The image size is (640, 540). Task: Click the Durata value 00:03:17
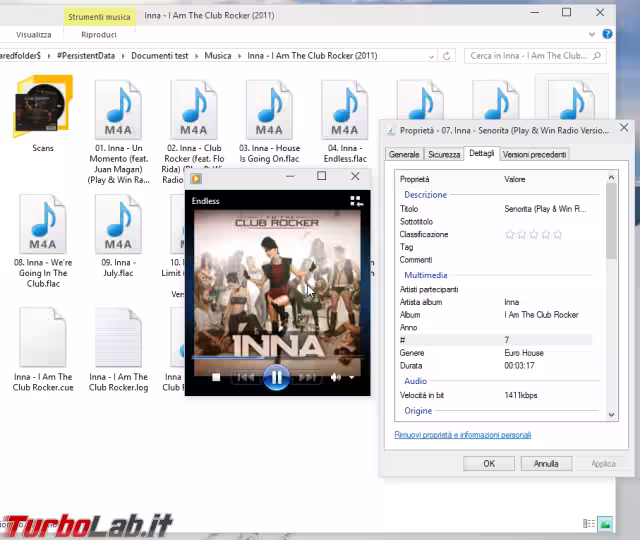(x=519, y=366)
